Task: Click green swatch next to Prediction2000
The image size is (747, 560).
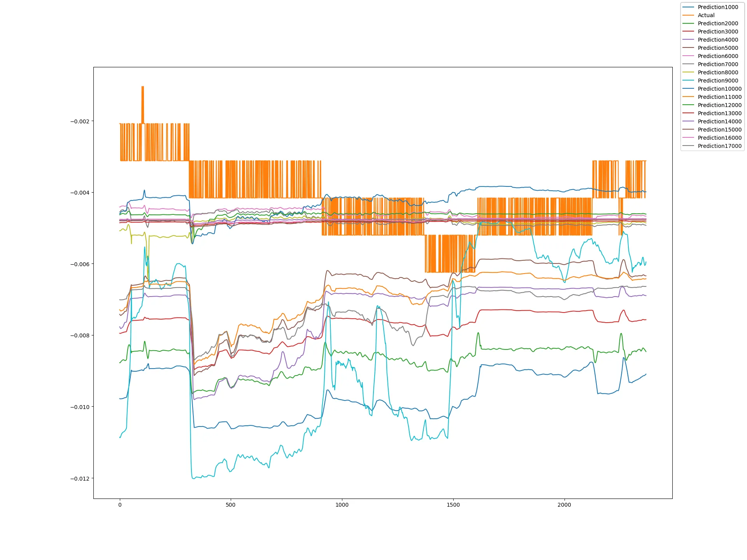Action: 688,23
